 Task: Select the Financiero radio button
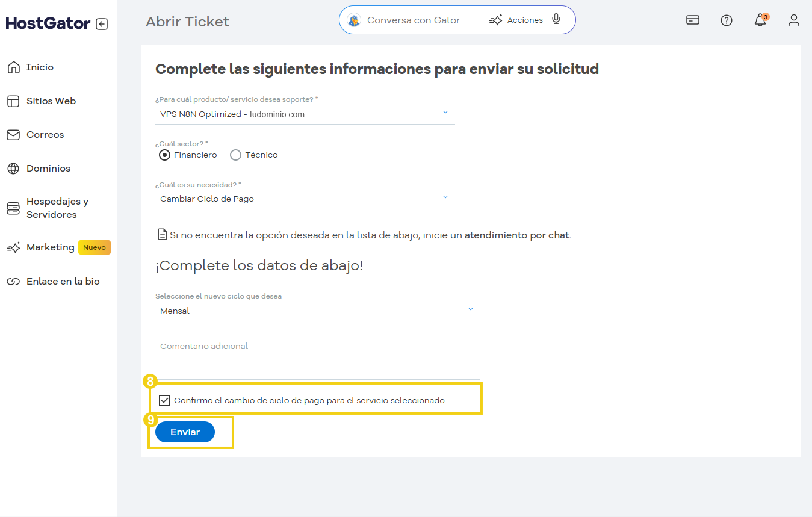pyautogui.click(x=164, y=155)
